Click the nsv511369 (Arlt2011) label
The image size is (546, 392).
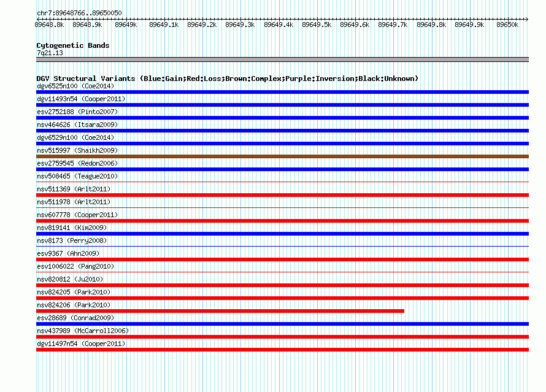pyautogui.click(x=74, y=189)
